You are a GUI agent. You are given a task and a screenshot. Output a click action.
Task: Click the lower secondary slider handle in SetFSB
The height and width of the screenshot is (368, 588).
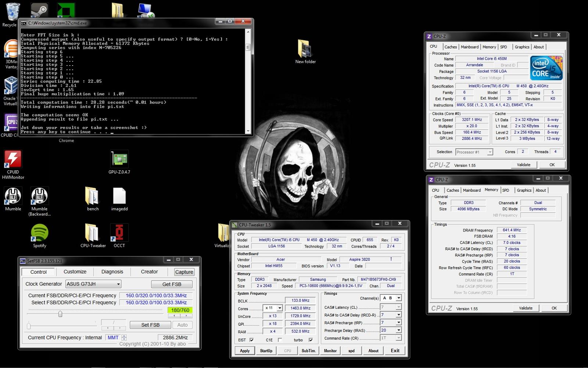pos(29,326)
